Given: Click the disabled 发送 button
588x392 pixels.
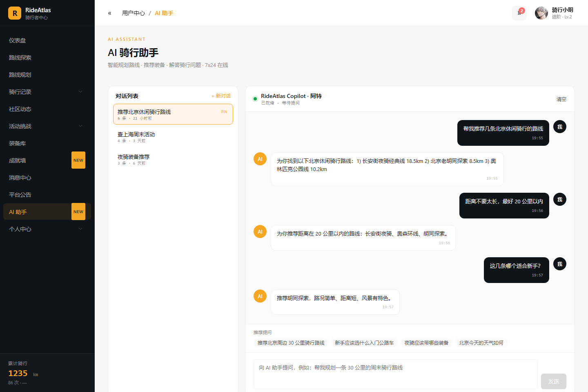Looking at the screenshot, I should click(x=554, y=381).
